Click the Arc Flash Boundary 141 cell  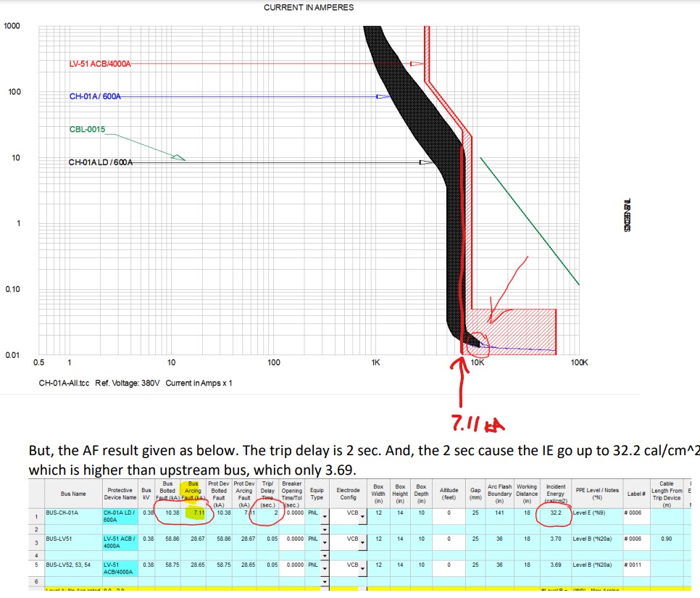[x=499, y=512]
